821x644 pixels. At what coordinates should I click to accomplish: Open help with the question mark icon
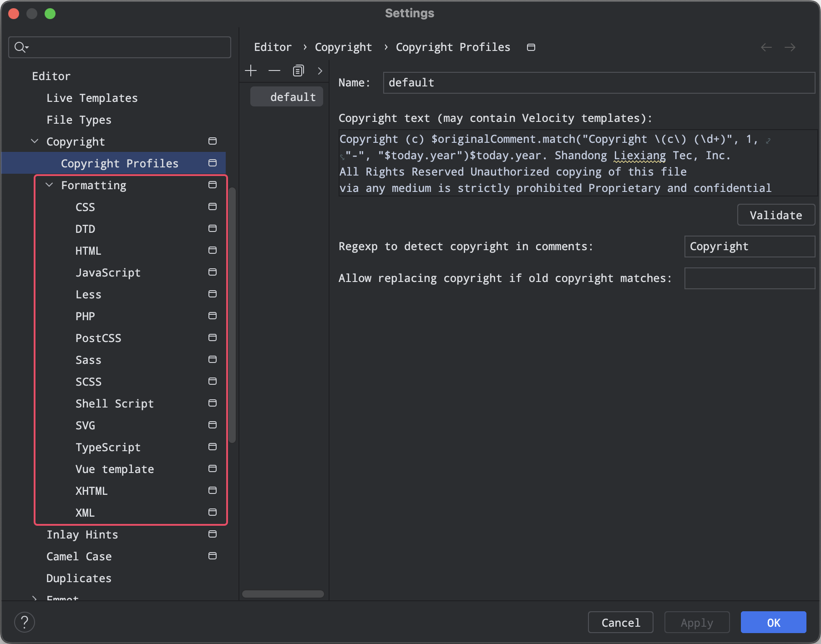coord(25,622)
